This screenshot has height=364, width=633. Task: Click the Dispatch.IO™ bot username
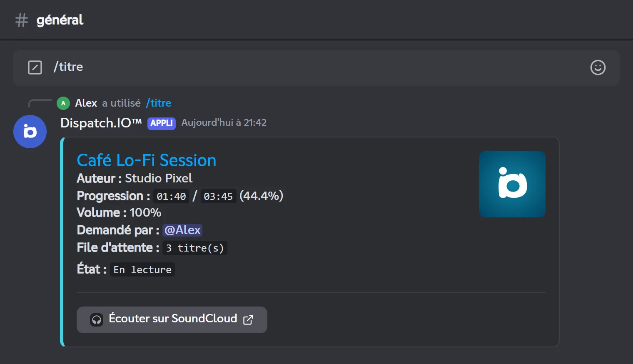pos(101,123)
